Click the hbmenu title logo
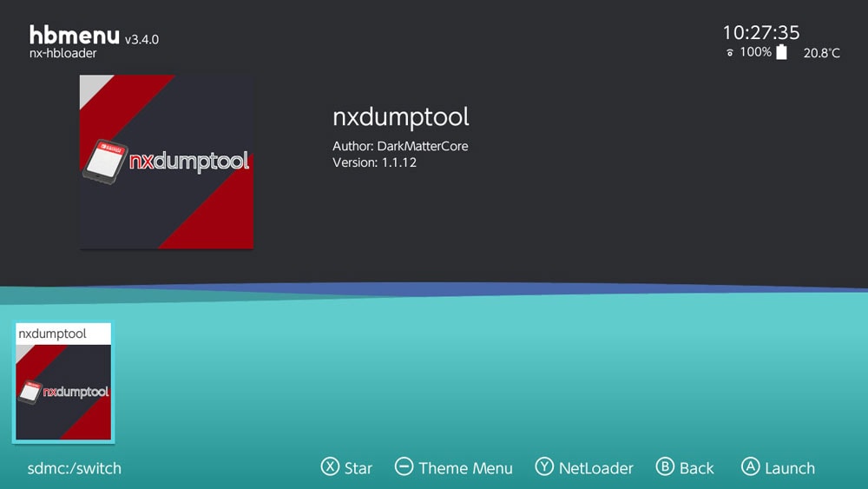The width and height of the screenshot is (868, 489). tap(74, 35)
